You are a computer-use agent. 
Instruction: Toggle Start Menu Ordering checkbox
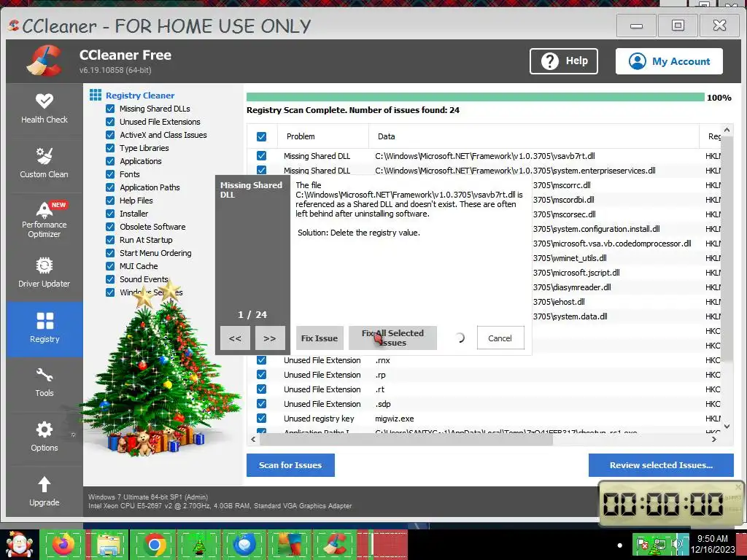point(110,253)
